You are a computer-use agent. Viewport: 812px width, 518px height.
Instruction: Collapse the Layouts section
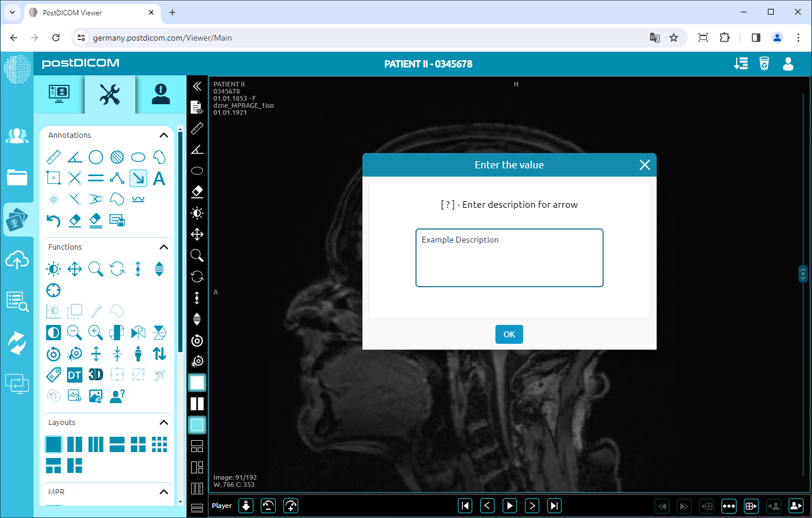pyautogui.click(x=164, y=423)
